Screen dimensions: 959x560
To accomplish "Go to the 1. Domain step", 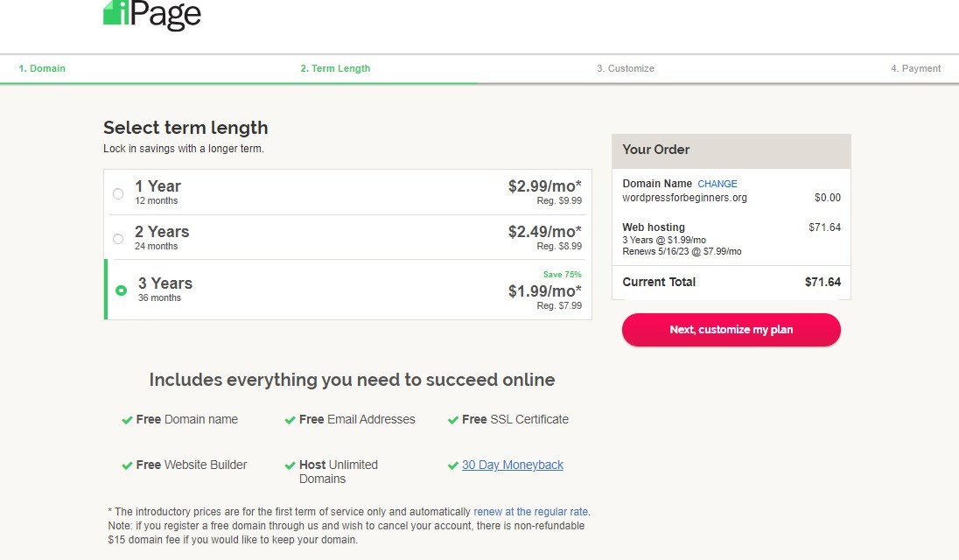I will pyautogui.click(x=42, y=68).
